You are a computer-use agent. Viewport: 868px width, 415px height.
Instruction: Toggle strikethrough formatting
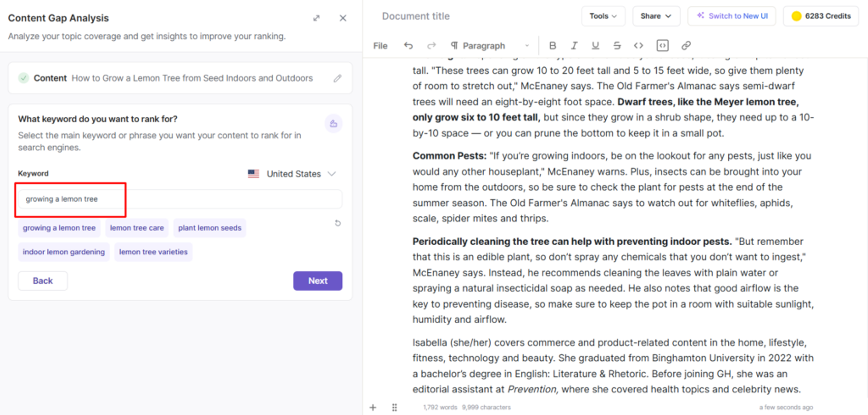point(617,46)
